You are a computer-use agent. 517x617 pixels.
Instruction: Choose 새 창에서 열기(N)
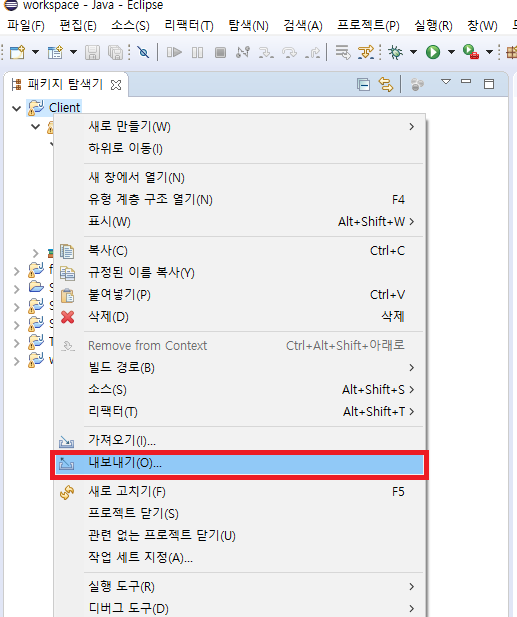239,177
